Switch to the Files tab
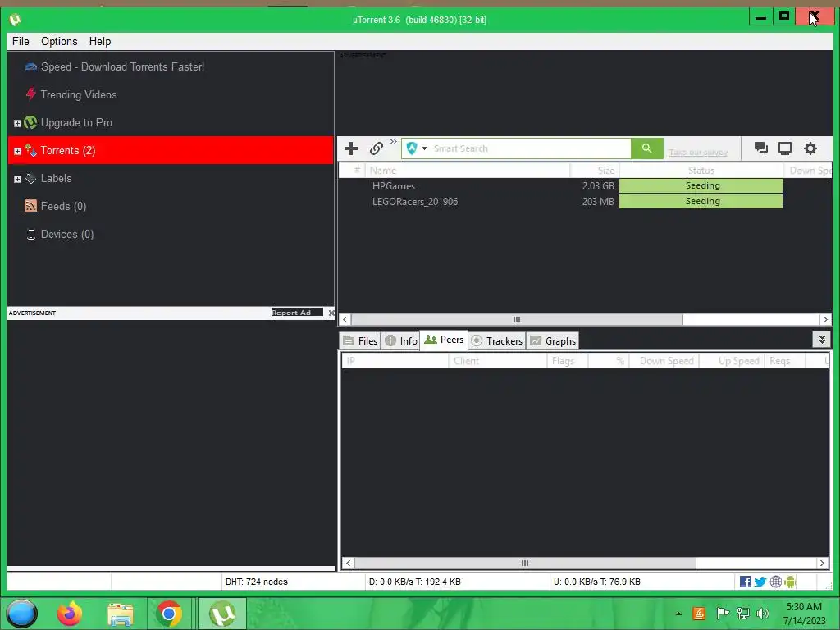The image size is (840, 630). [361, 340]
